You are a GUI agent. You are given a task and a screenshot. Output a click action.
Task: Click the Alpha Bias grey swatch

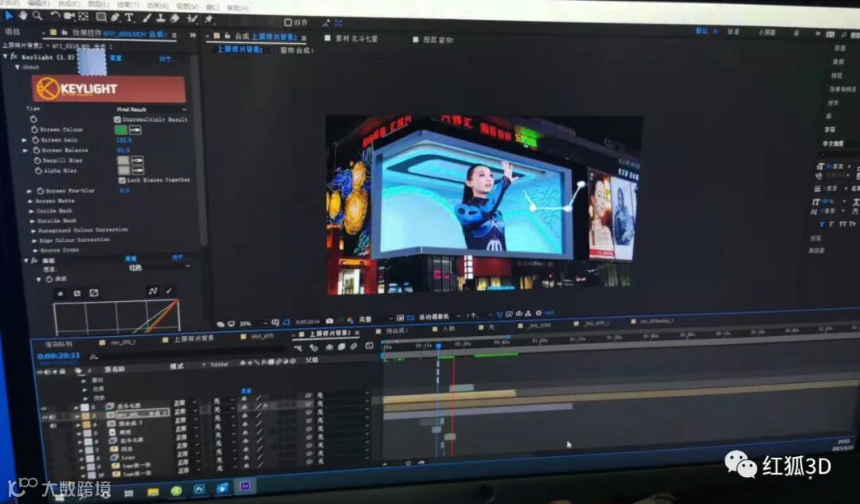(123, 170)
